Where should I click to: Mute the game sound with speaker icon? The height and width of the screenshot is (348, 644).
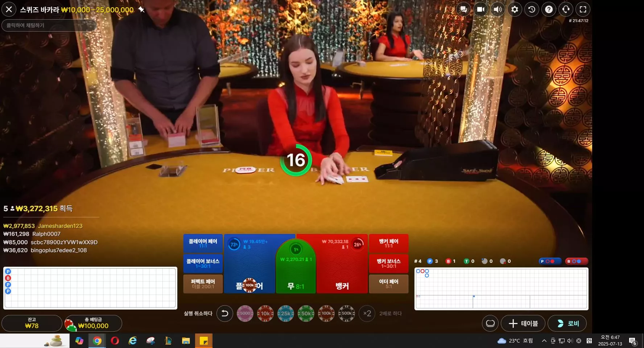[498, 9]
